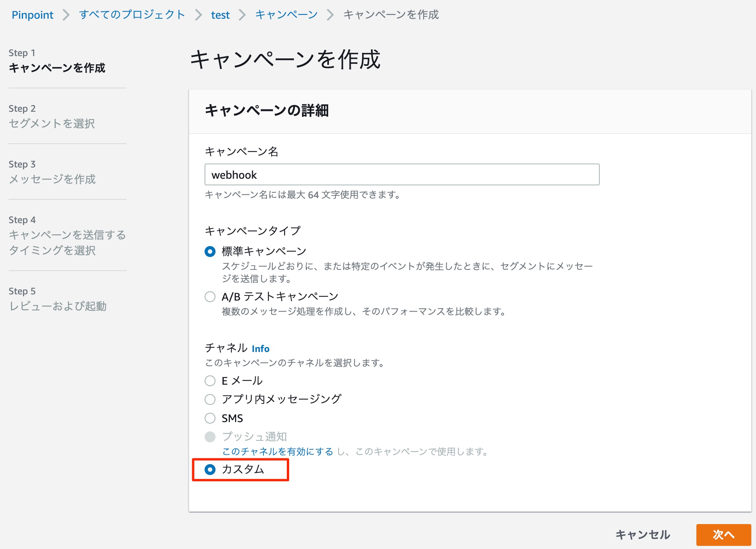756x549 pixels.
Task: Open the Pinpoint home breadcrumb link
Action: [x=33, y=15]
